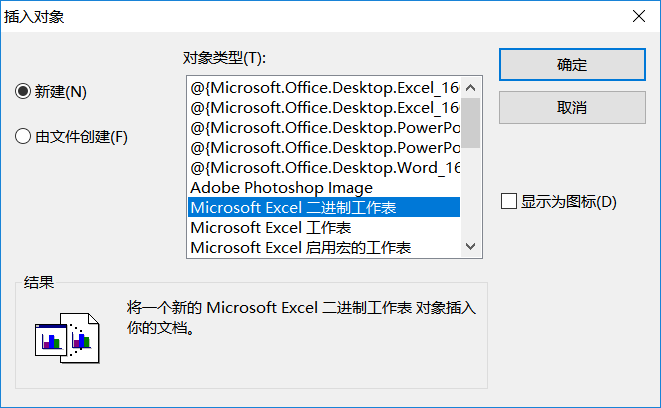Select Adobe Photoshop Image in the list
661x408 pixels.
(281, 187)
